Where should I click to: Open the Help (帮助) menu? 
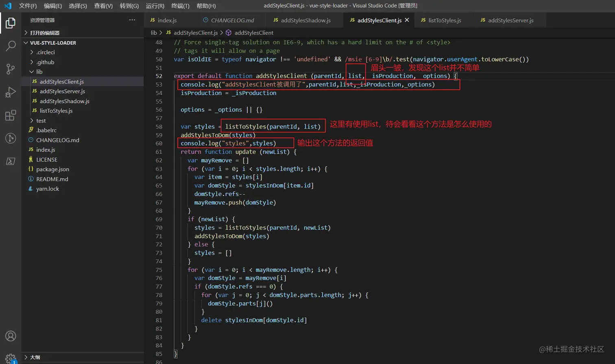(206, 6)
